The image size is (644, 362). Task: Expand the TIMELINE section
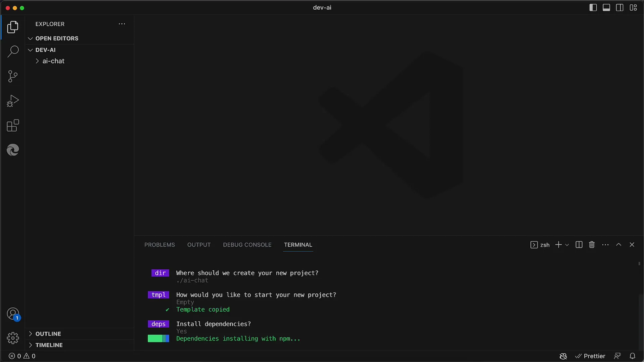80,345
